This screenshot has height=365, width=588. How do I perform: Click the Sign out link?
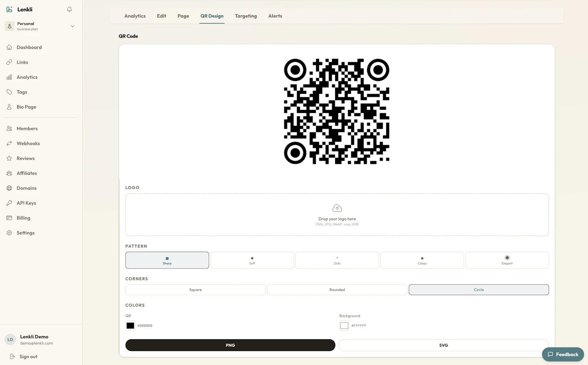point(24,357)
